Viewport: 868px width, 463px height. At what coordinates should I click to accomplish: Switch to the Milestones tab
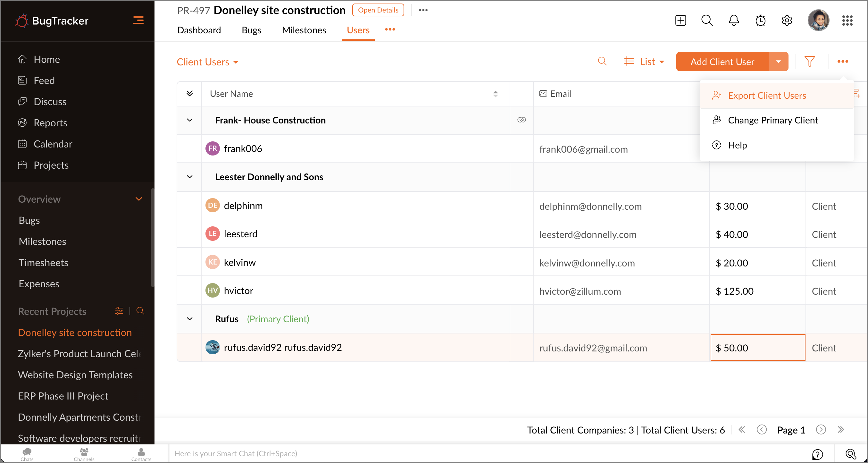(x=304, y=30)
